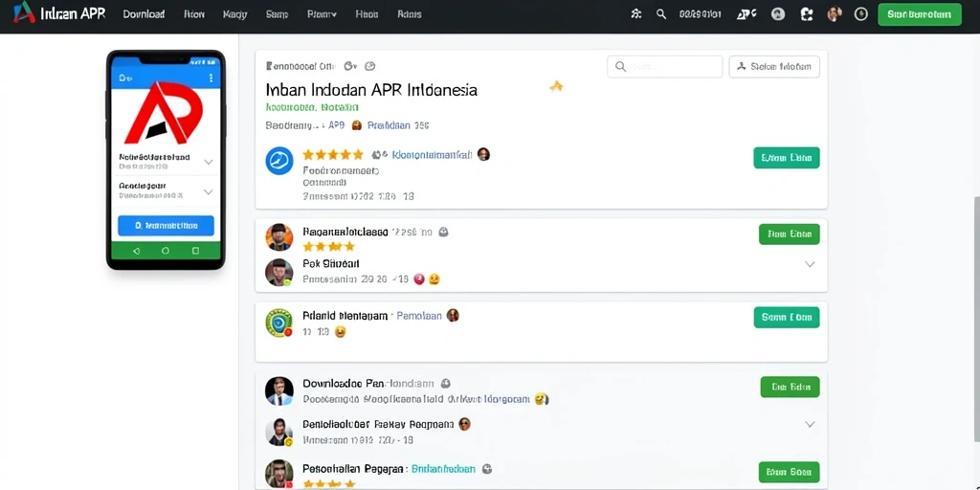Click the small avatar after 'Pemolaan'
Viewport: 980px width, 490px height.
point(453,316)
